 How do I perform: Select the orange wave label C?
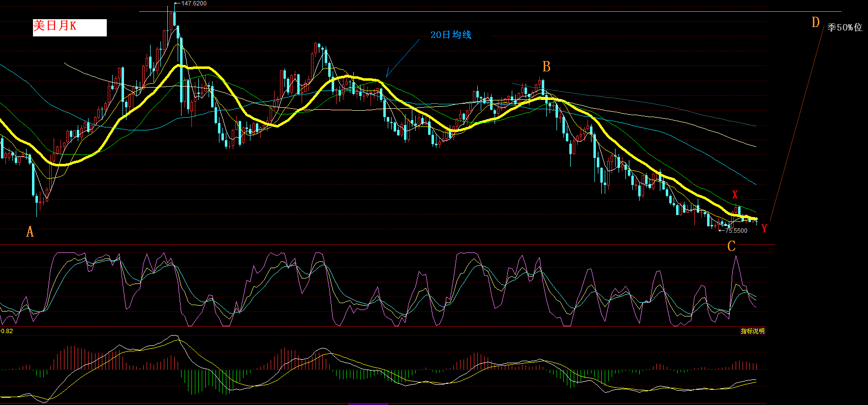tap(731, 246)
